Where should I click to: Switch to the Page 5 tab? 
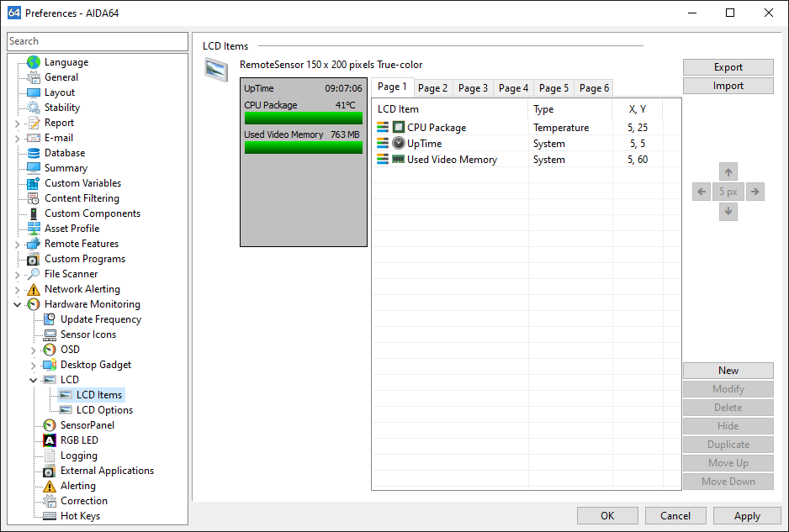553,88
